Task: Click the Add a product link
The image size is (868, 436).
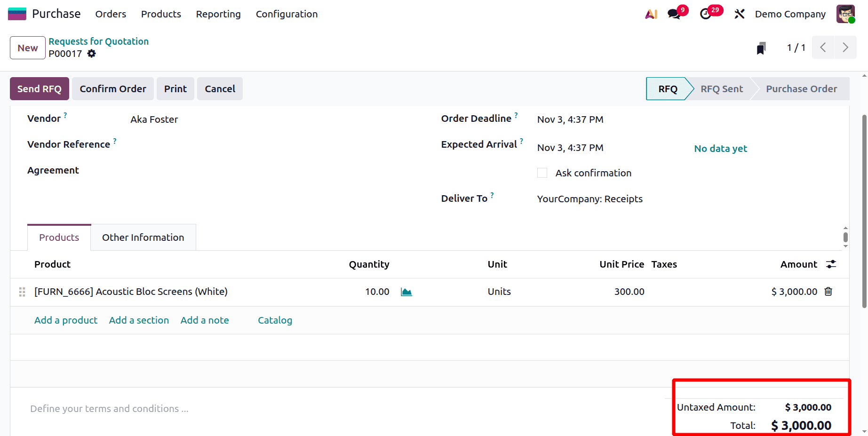Action: click(x=65, y=320)
